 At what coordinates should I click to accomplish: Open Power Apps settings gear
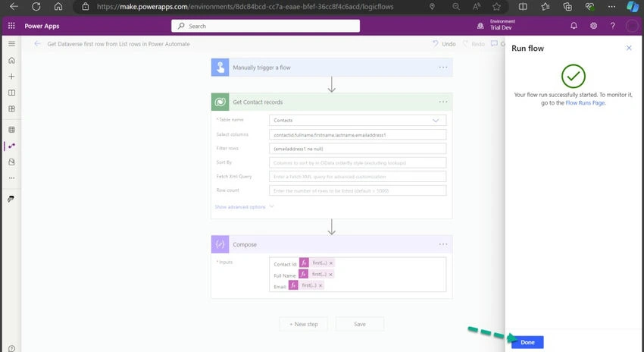pos(593,26)
